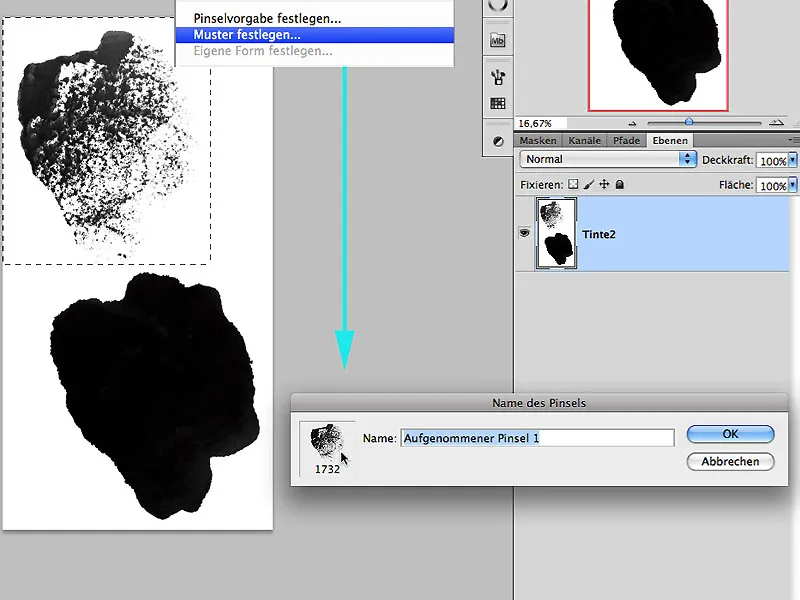Toggle lock transparent pixels next to Fixieren
800x600 pixels.
tap(573, 184)
